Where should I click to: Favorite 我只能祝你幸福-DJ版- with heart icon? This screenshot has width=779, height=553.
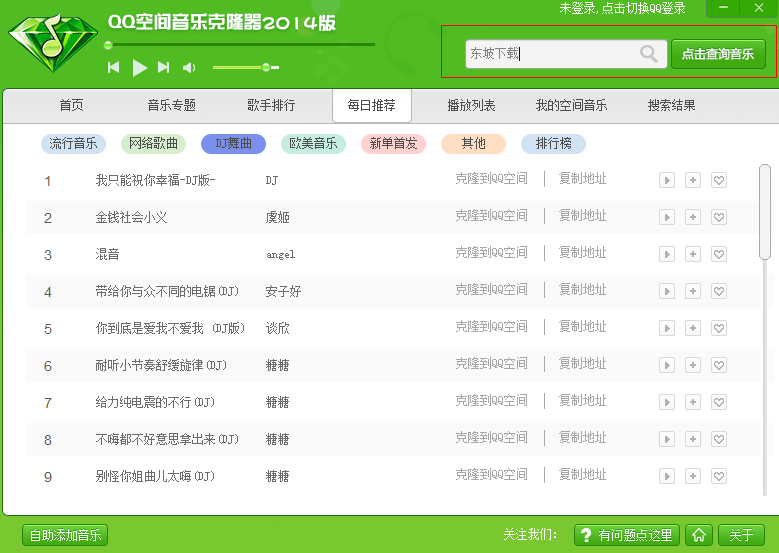pos(719,180)
